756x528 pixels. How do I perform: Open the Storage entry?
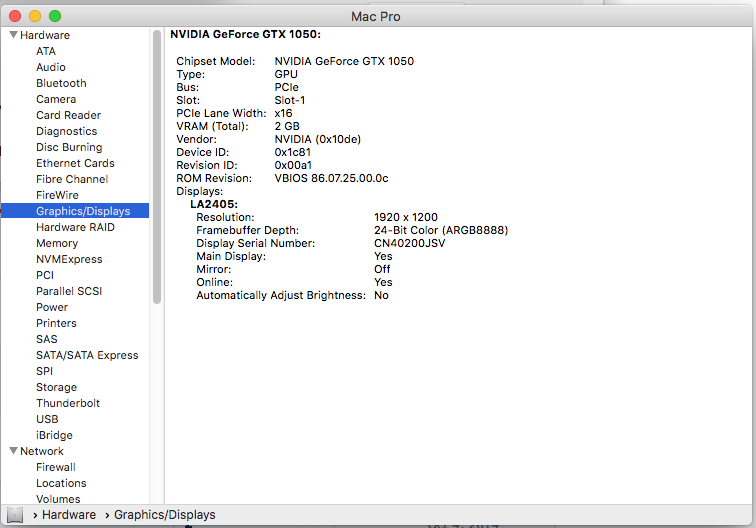pyautogui.click(x=56, y=387)
